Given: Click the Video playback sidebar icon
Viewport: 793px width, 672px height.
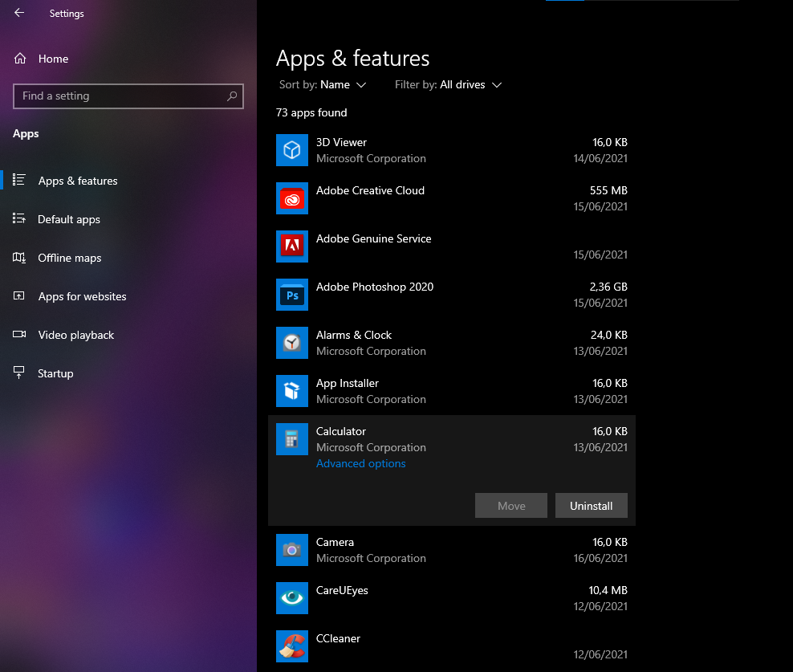Looking at the screenshot, I should [19, 335].
